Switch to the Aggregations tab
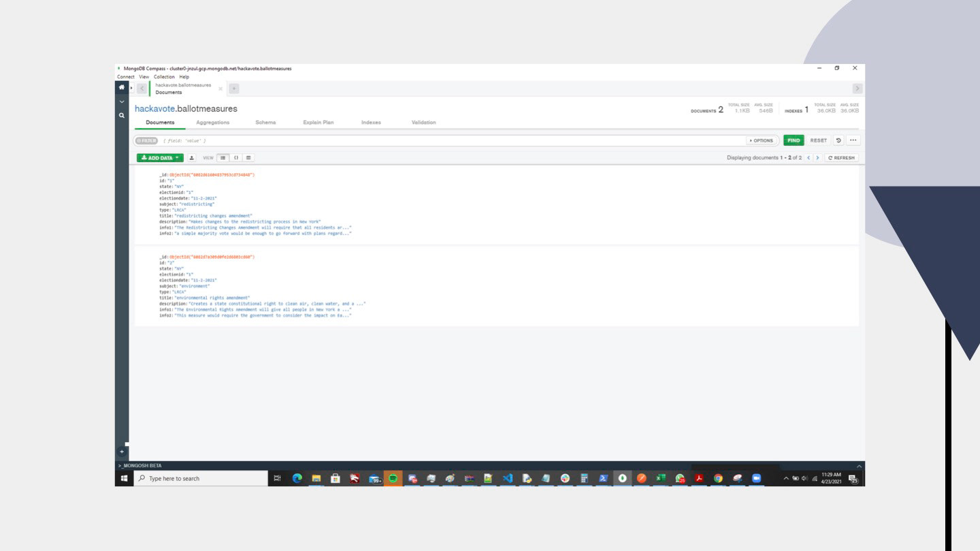This screenshot has width=980, height=551. [213, 123]
